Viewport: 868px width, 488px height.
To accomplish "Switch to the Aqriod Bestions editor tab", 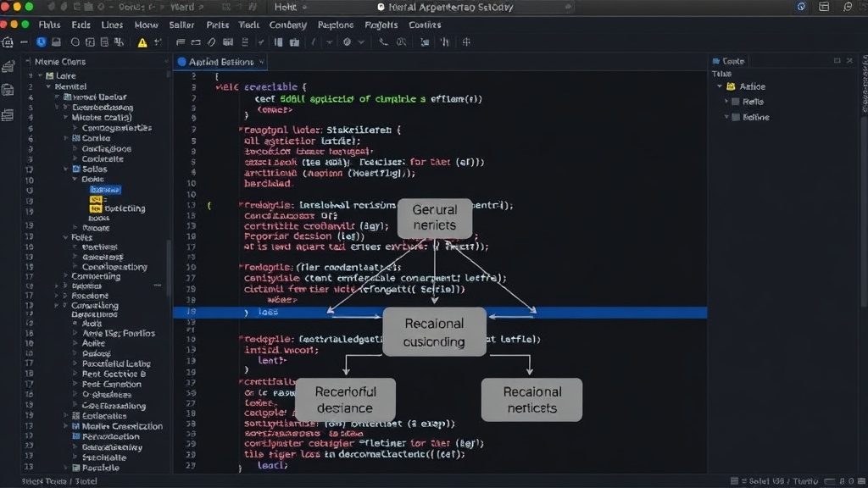I will [x=220, y=62].
